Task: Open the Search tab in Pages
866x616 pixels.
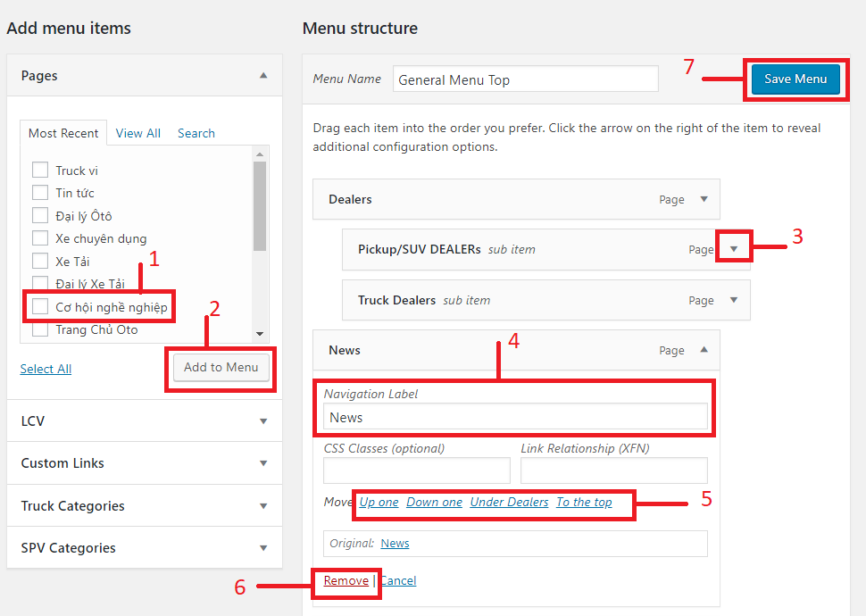Action: coord(196,133)
